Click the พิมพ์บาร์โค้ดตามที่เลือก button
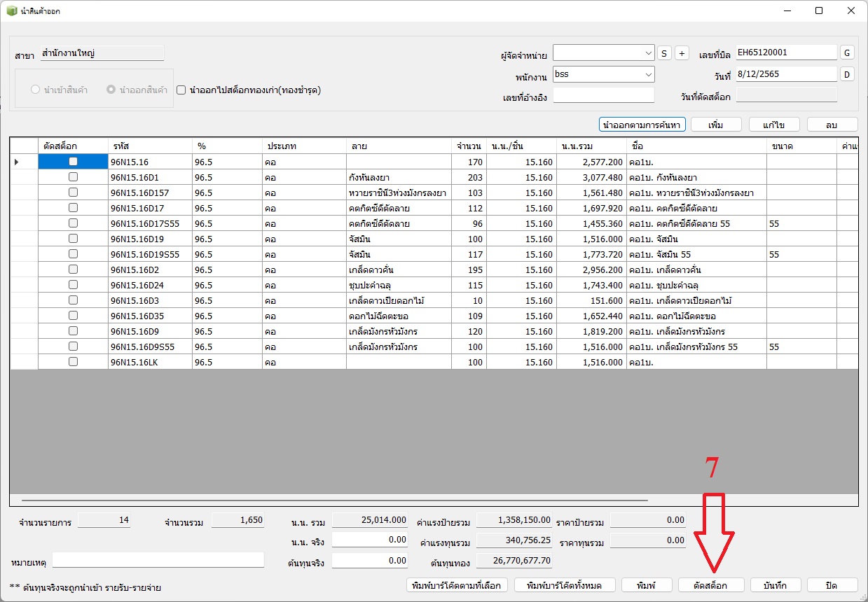 [457, 585]
